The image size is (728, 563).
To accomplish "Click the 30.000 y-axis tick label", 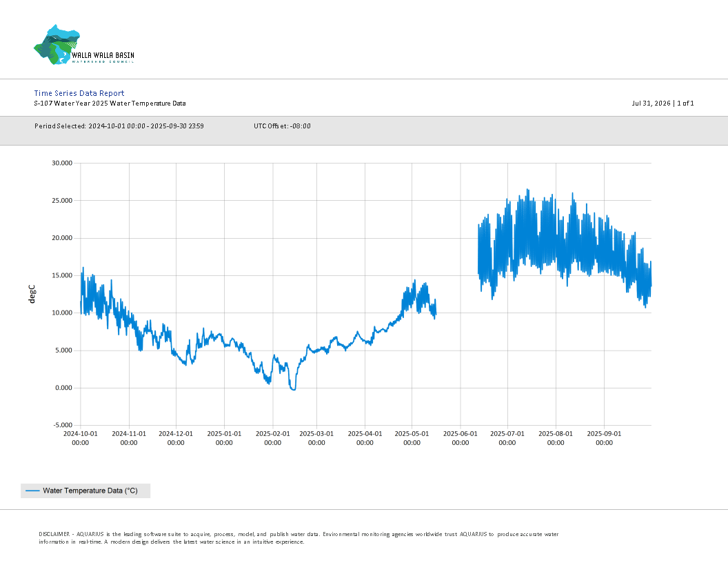I will click(62, 163).
